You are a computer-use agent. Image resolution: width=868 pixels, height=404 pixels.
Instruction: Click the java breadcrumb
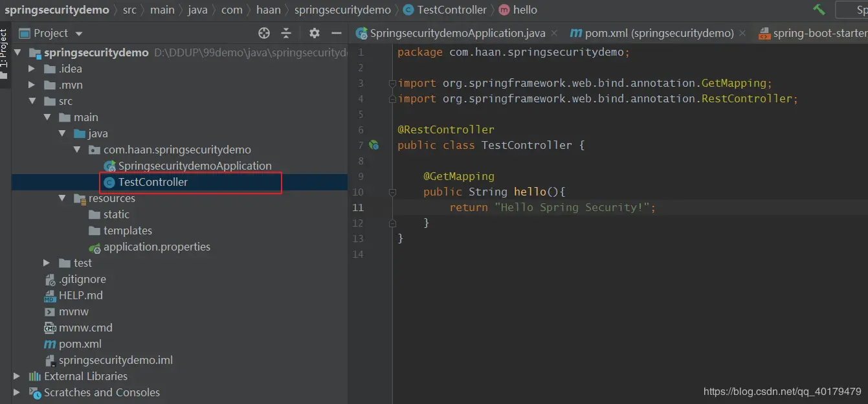point(199,10)
